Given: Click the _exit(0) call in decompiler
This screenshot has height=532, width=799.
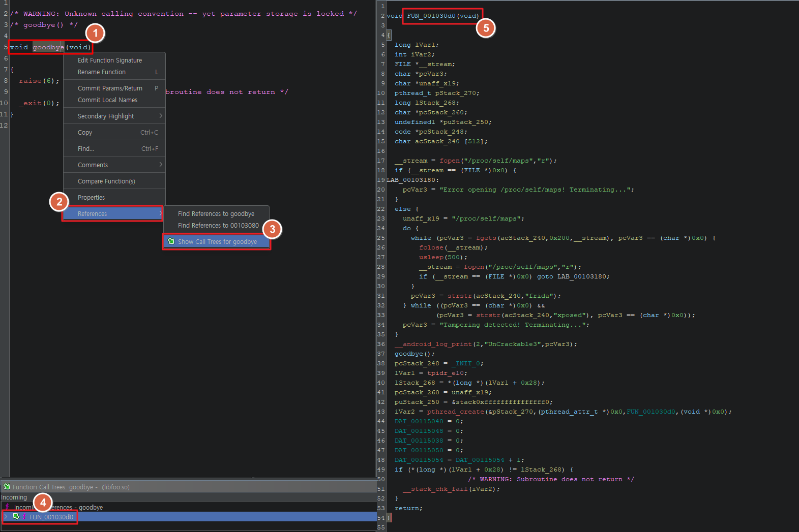Looking at the screenshot, I should [x=39, y=103].
